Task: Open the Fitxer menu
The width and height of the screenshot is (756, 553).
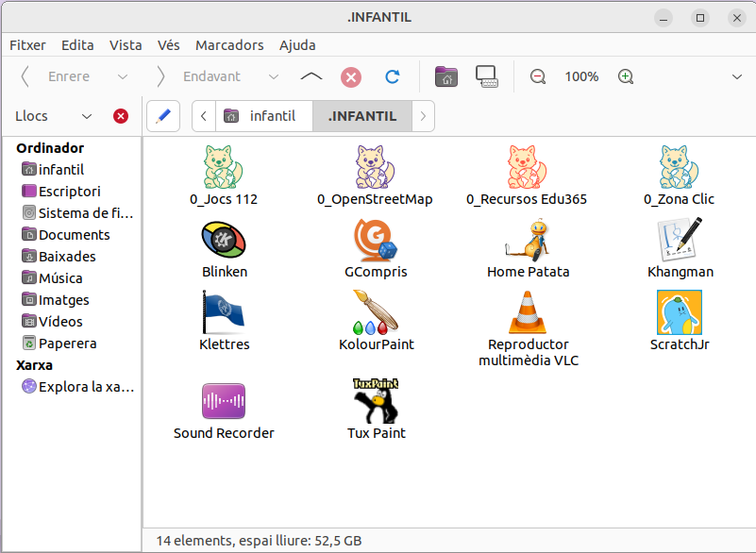Action: tap(28, 44)
